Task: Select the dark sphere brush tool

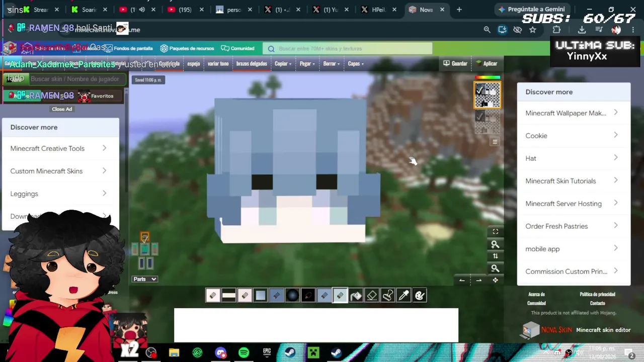Action: click(292, 296)
